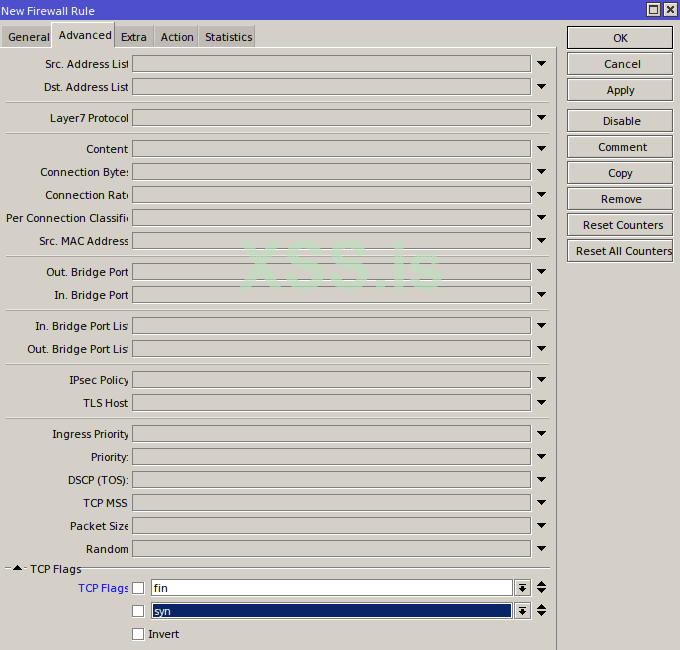Confirm the rule with OK
This screenshot has height=650, width=680.
pos(620,38)
